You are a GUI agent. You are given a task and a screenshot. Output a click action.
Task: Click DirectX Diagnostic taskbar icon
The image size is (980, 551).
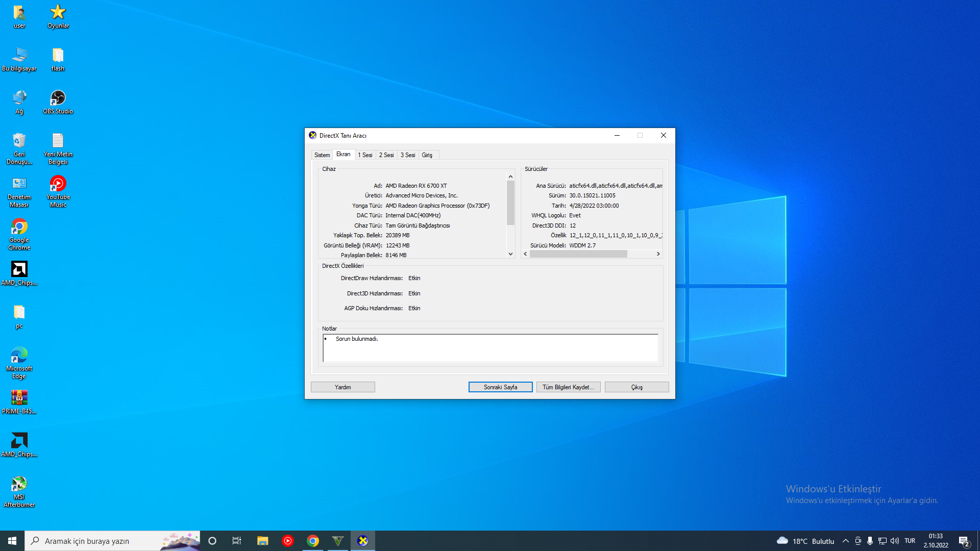tap(362, 541)
